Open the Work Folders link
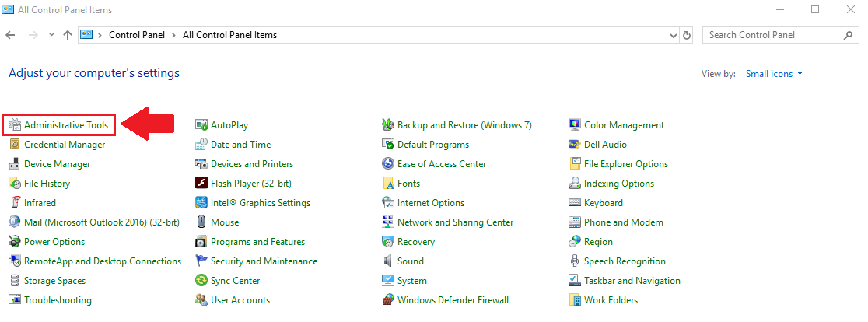 611,300
